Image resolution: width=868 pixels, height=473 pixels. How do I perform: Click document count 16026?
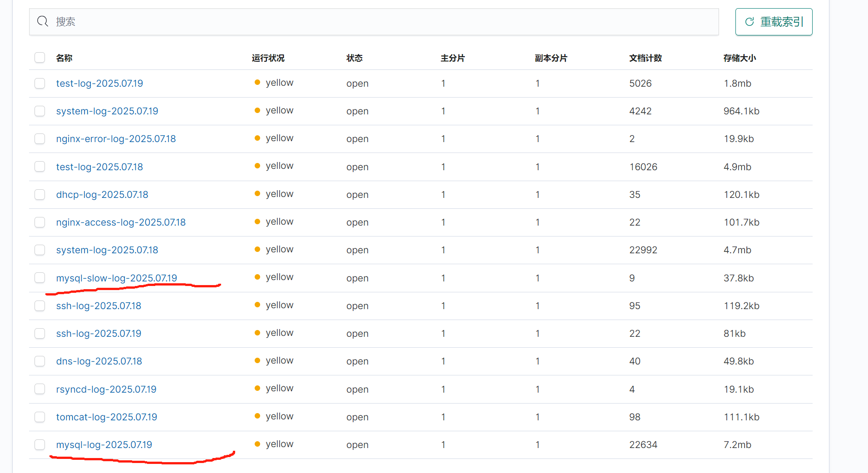pos(643,167)
